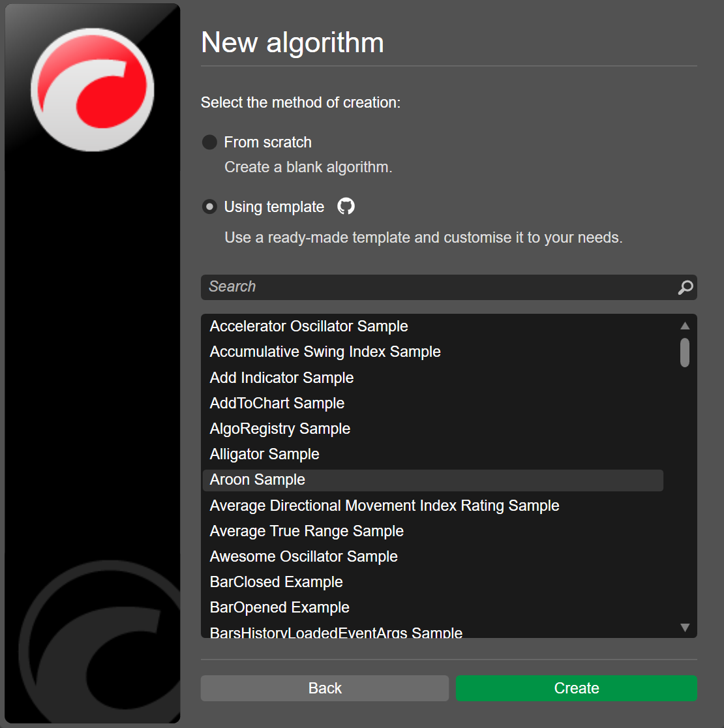Screen dimensions: 724x728
Task: Click the highlighted Aroon Sample item
Action: 258,480
